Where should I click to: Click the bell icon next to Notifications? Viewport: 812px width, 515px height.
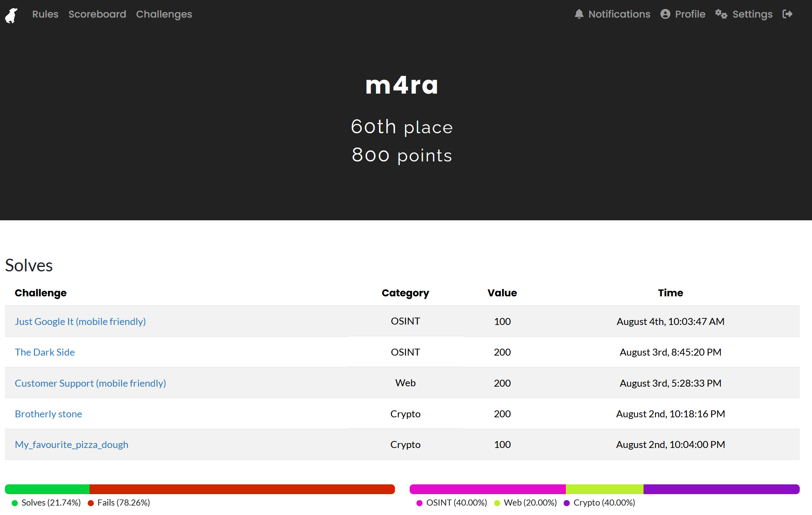coord(579,14)
